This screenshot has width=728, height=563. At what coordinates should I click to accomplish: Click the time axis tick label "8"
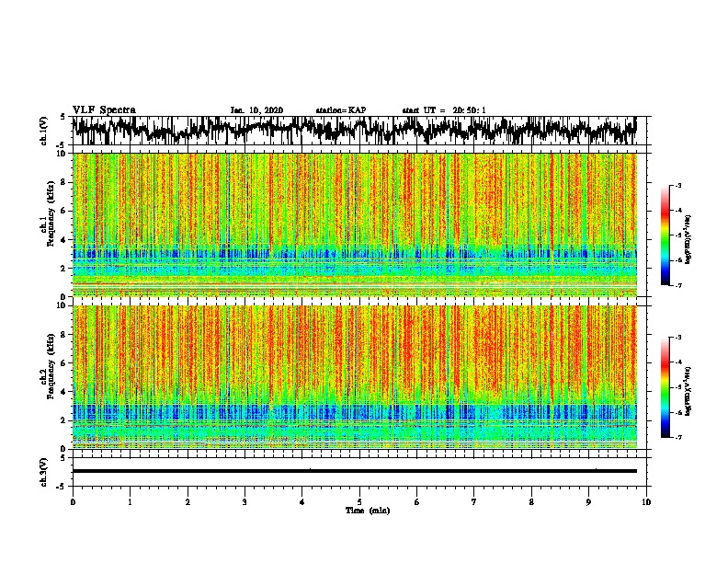coord(531,502)
